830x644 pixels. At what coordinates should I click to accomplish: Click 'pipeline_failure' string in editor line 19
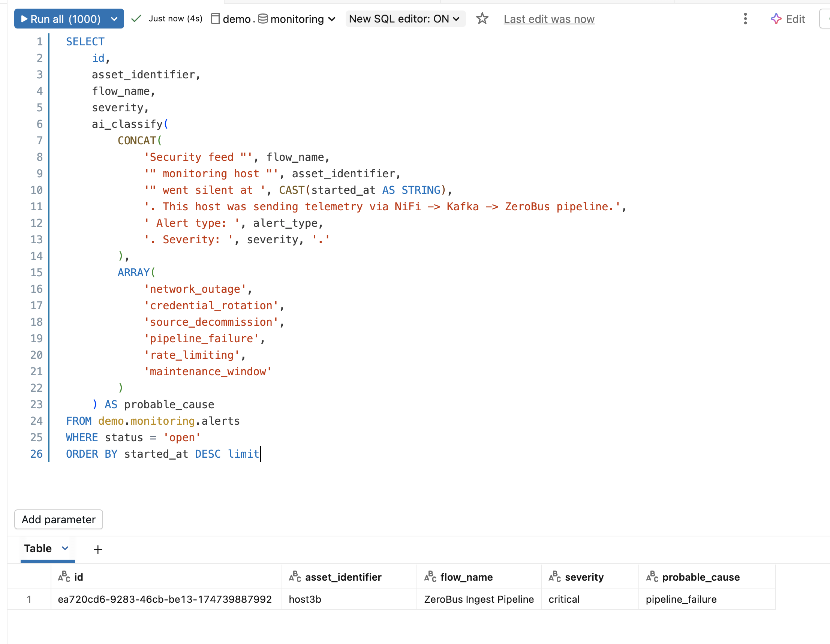[201, 338]
